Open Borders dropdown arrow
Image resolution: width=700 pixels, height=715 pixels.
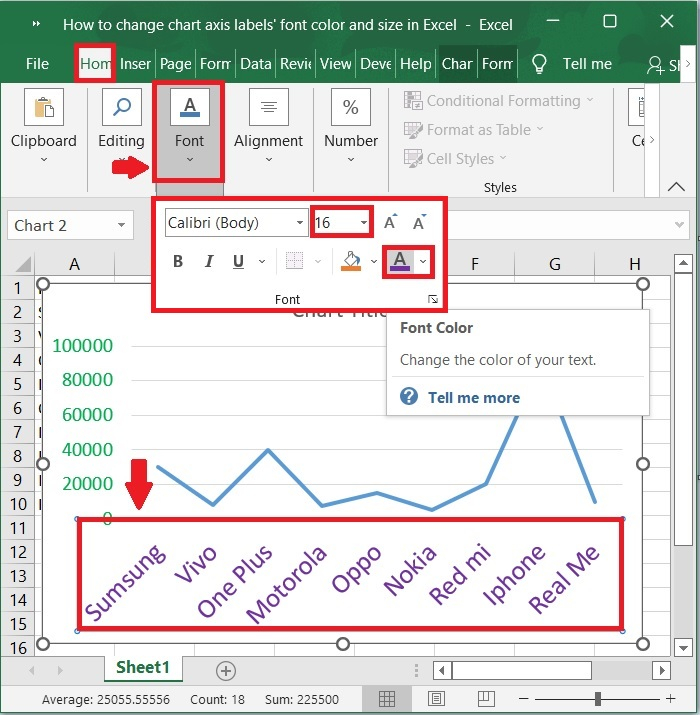318,261
